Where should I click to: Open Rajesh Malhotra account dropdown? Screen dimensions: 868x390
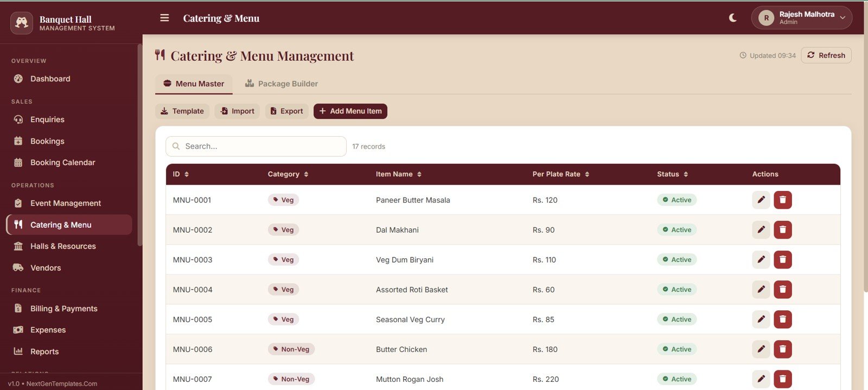801,18
